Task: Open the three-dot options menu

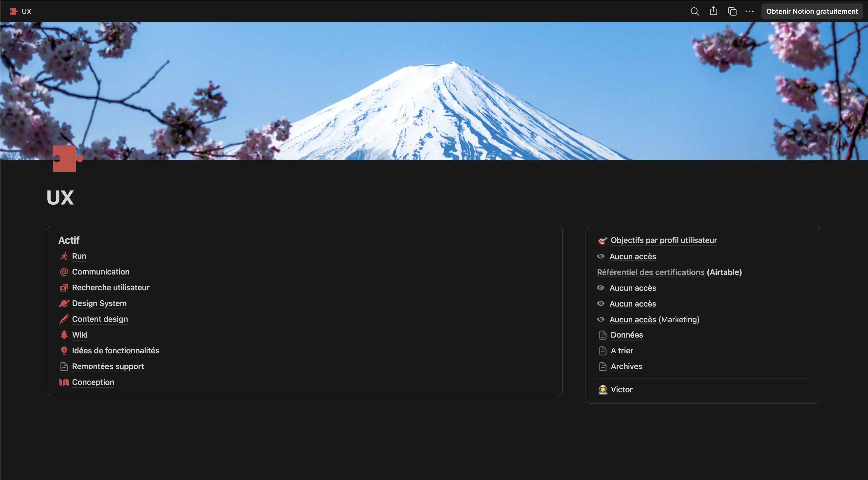Action: [x=749, y=11]
